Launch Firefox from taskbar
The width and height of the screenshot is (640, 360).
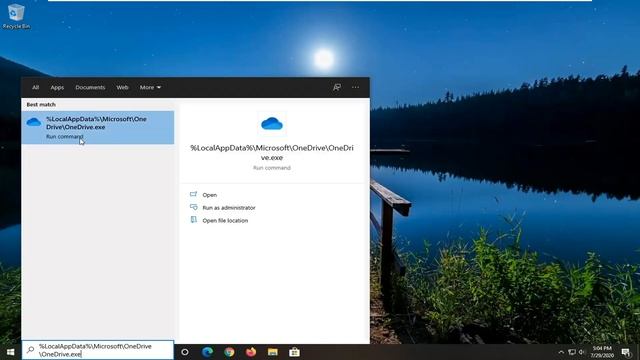[x=251, y=352]
